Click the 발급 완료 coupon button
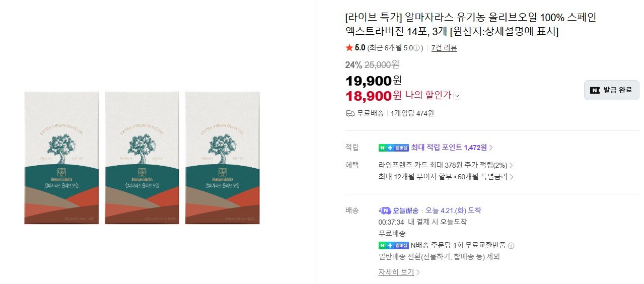Viewport: 644px width, 284px height. [611, 90]
